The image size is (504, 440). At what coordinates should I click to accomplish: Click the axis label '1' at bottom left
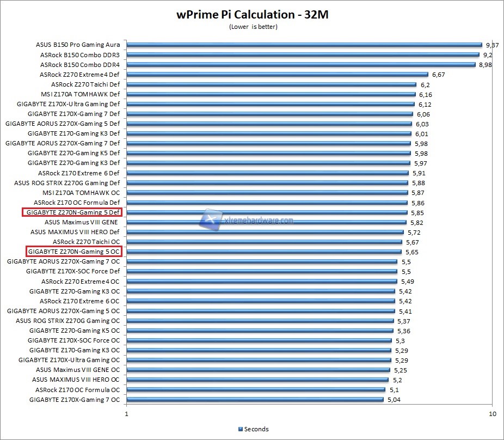pos(127,415)
